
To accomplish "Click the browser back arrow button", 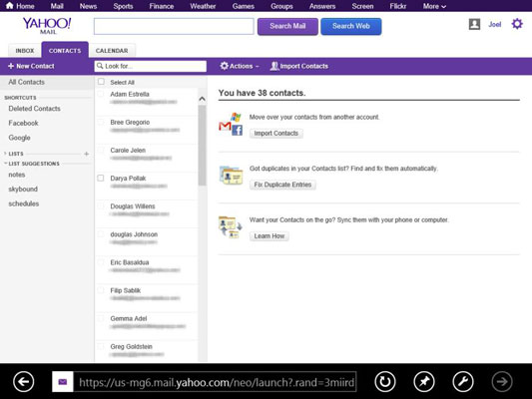I will pos(23,382).
